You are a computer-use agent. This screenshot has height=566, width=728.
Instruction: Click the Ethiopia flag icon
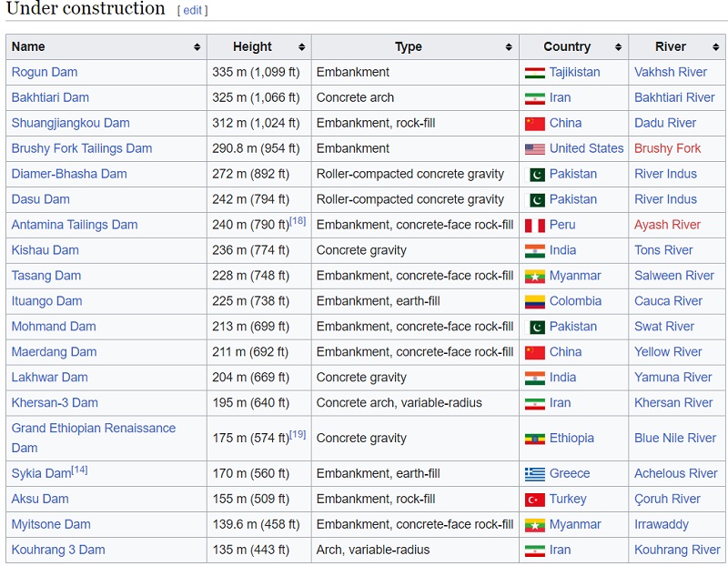click(535, 439)
